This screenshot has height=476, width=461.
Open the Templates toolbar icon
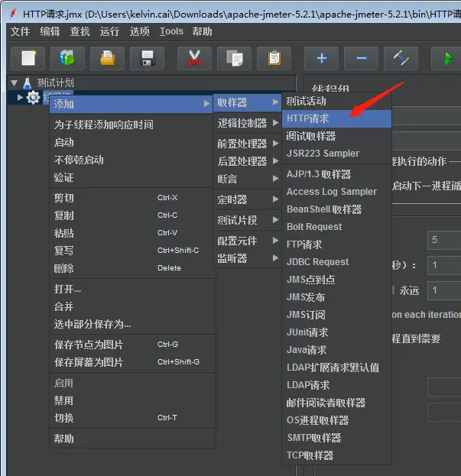coord(67,58)
